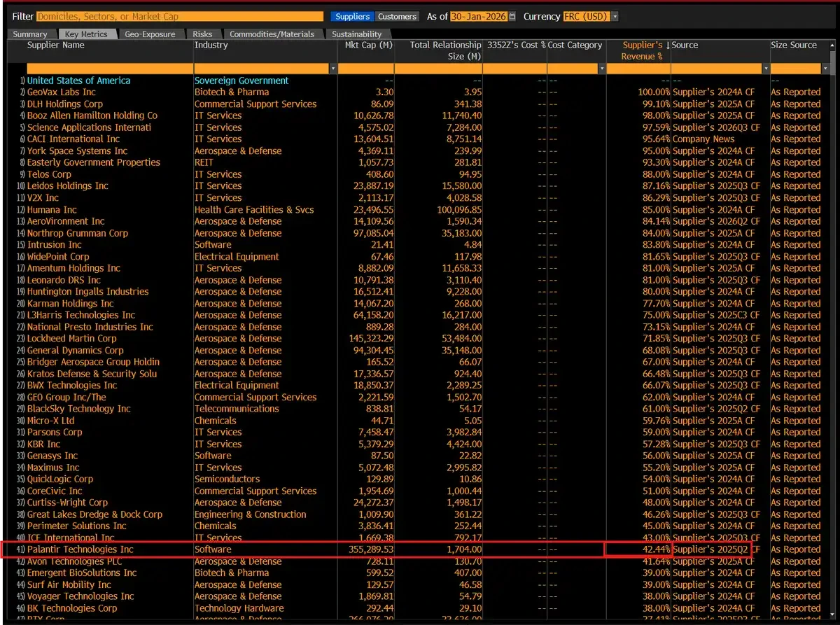840x625 pixels.
Task: Select the Commodities/Materials tab
Action: [x=272, y=34]
